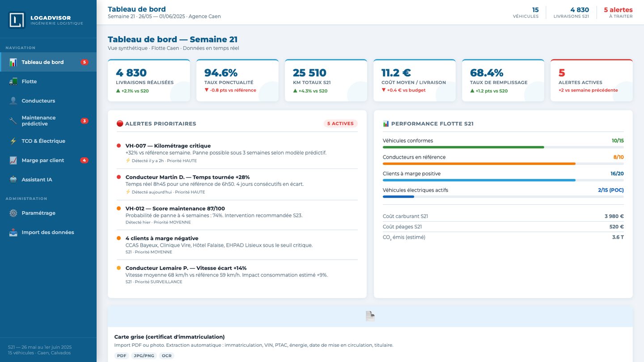The height and width of the screenshot is (362, 644).
Task: Click the LogAdvisor logo icon
Action: tap(17, 21)
